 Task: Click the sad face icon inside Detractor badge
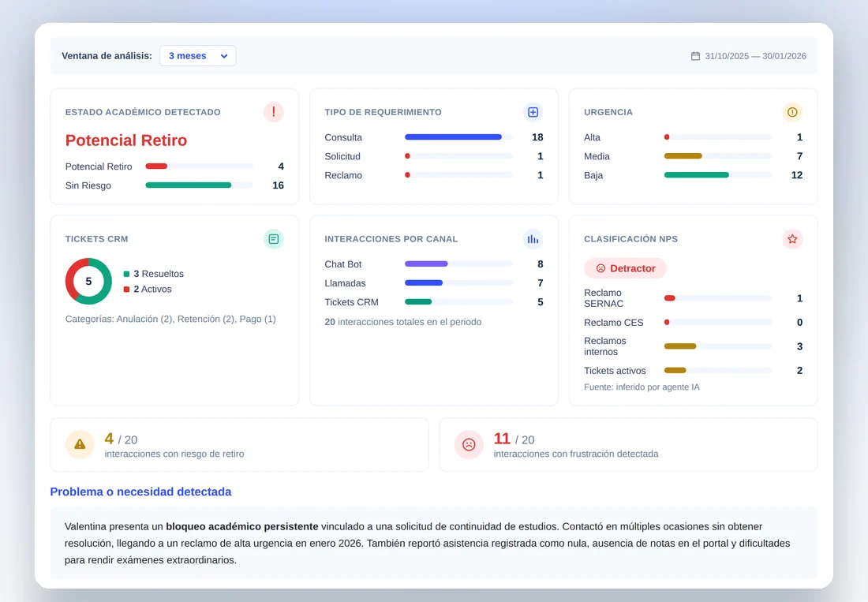(x=600, y=268)
